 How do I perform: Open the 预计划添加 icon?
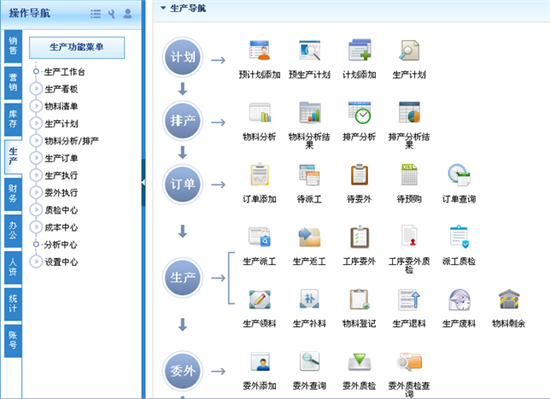tap(260, 50)
